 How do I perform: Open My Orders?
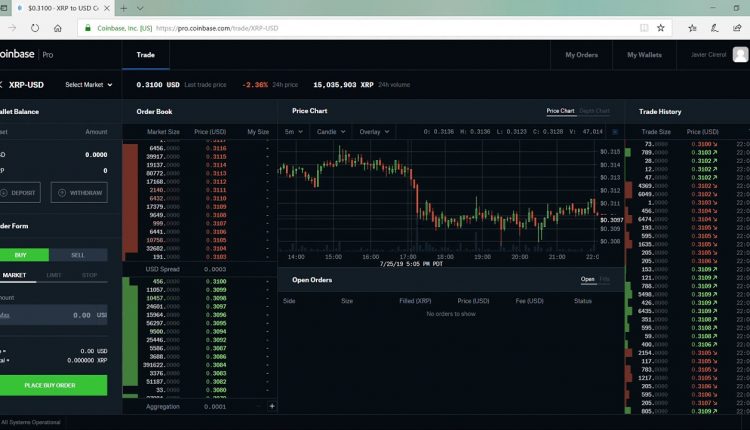(x=581, y=55)
